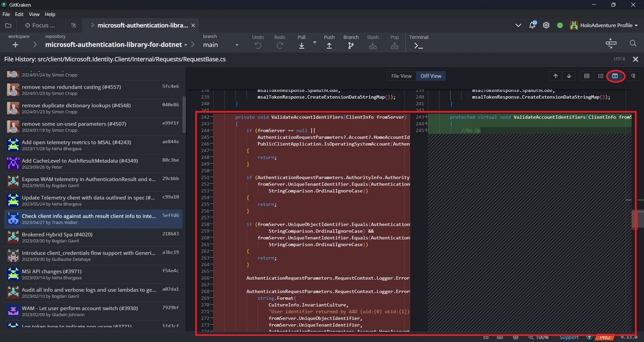Select commit 'remove some redundant casting (#4557)'

coord(93,90)
